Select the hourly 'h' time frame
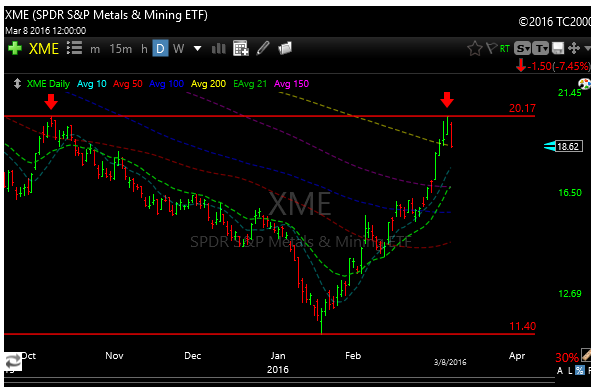591x387 pixels. pyautogui.click(x=144, y=49)
